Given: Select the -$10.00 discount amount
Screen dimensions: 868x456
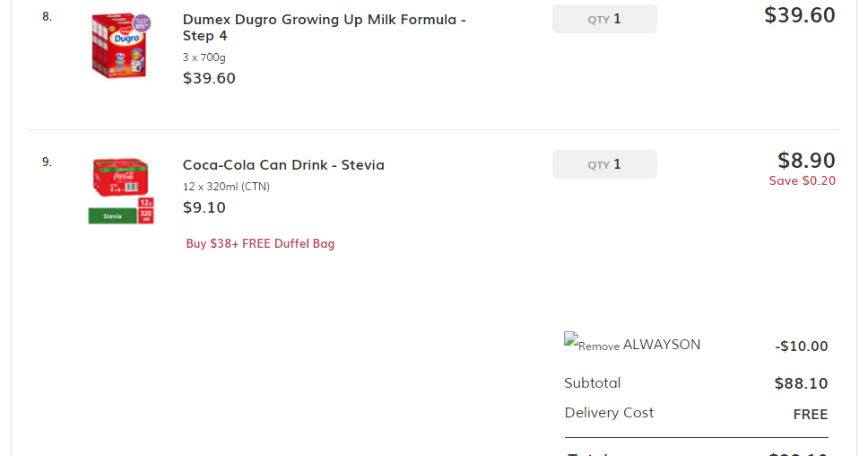Looking at the screenshot, I should point(801,346).
